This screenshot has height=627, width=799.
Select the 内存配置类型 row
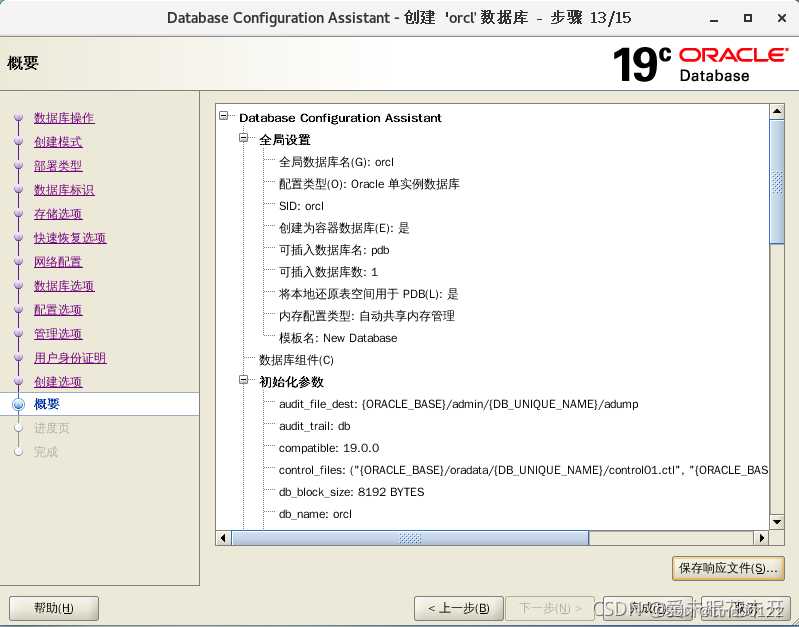point(367,316)
